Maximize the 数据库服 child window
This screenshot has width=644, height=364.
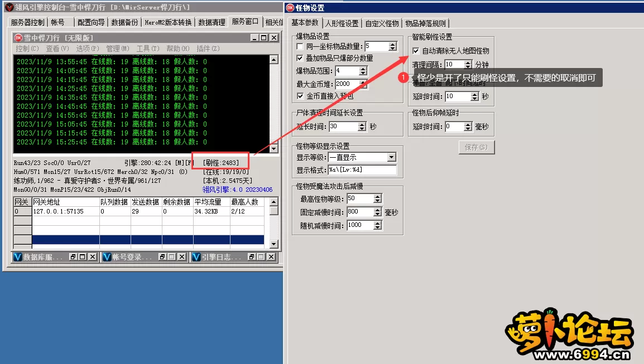click(x=83, y=257)
